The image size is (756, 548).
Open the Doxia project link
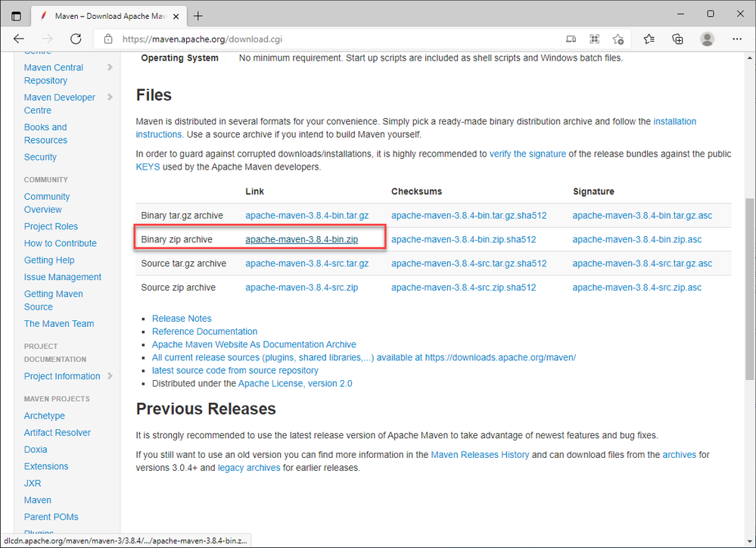coord(36,450)
